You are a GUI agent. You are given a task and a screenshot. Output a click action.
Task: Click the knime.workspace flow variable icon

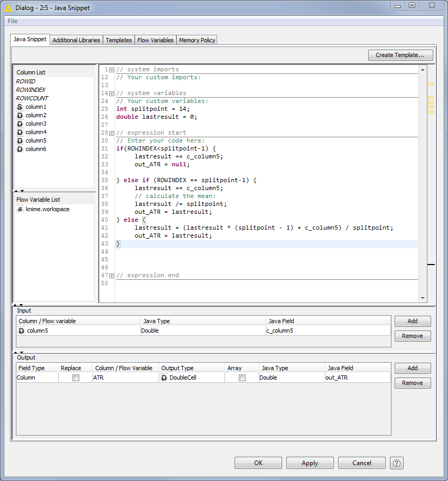point(20,209)
